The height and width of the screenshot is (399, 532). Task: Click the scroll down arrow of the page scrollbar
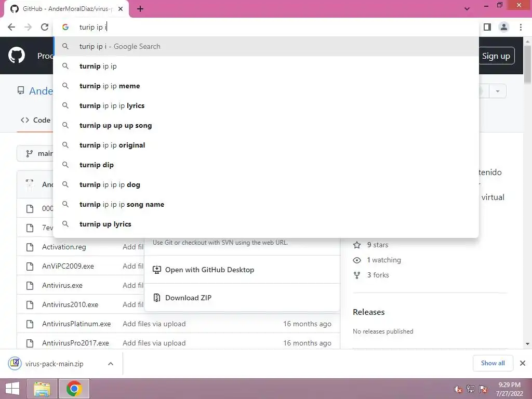pyautogui.click(x=527, y=344)
